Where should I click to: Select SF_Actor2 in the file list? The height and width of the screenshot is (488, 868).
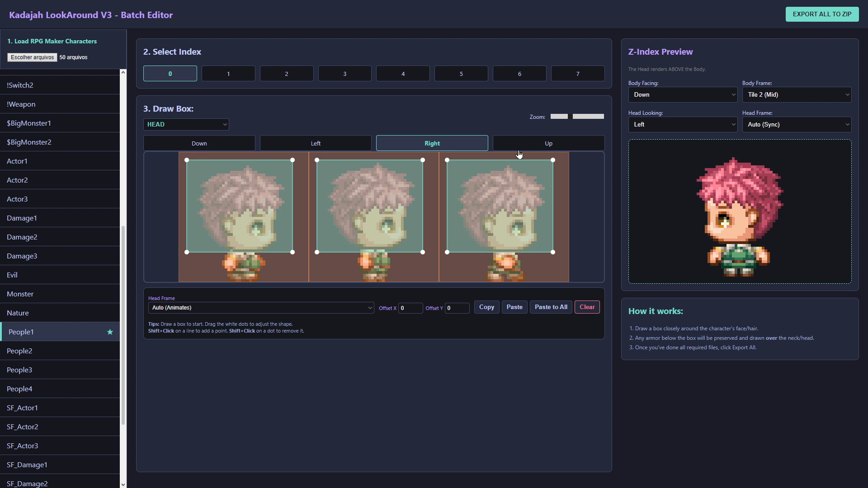[x=60, y=427]
